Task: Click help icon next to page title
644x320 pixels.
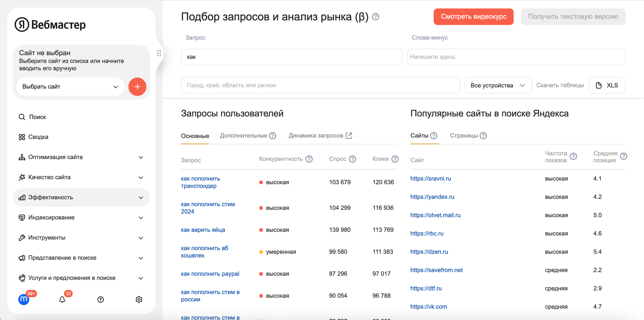Action: tap(376, 17)
